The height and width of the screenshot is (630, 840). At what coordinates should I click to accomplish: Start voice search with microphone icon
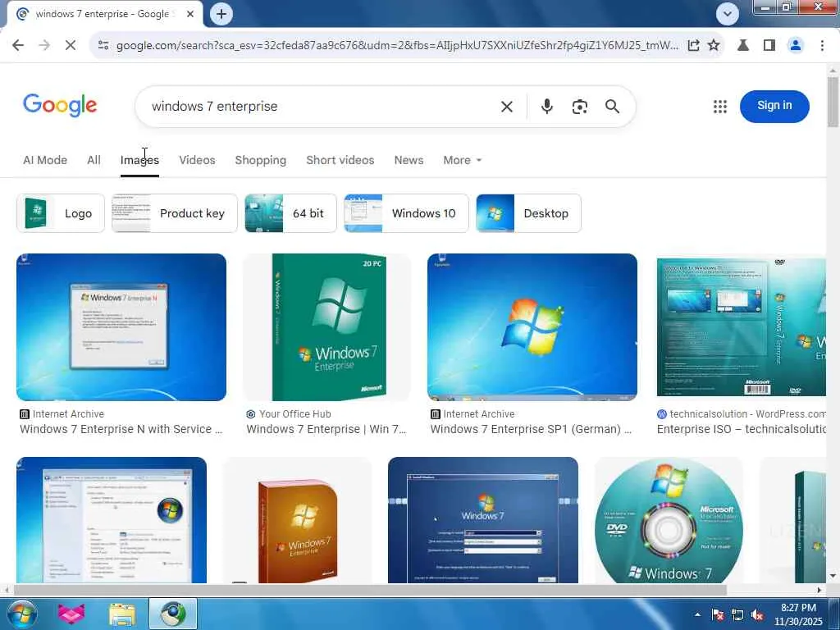[x=546, y=107]
